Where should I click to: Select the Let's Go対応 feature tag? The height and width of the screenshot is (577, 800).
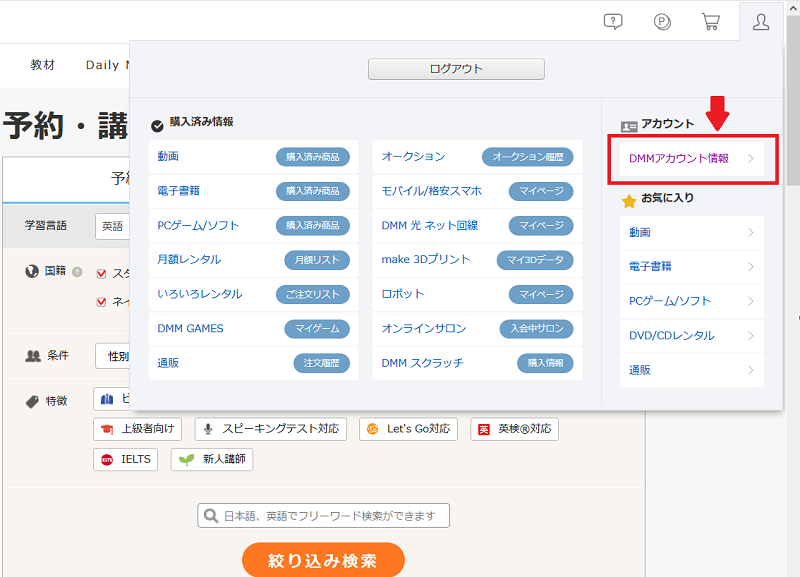[408, 429]
